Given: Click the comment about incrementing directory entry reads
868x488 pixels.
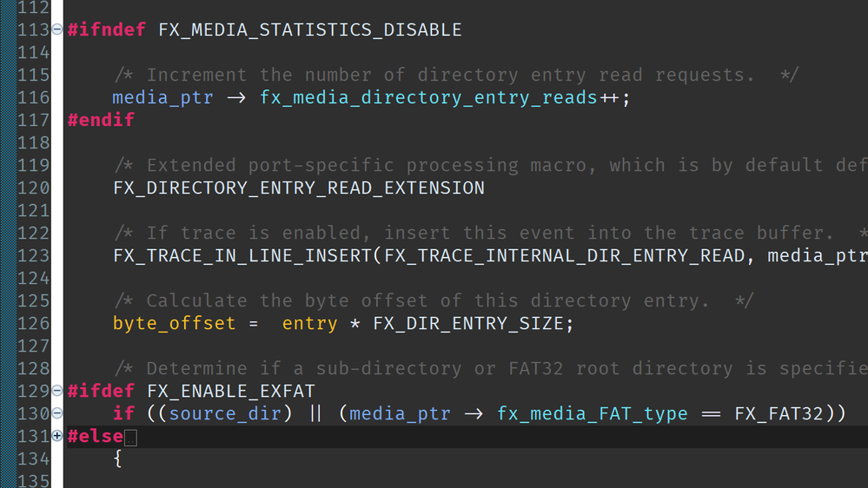Looking at the screenshot, I should [456, 75].
